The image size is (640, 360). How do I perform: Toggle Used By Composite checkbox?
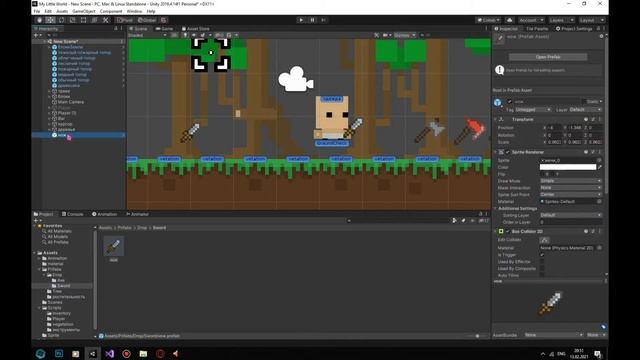[542, 269]
